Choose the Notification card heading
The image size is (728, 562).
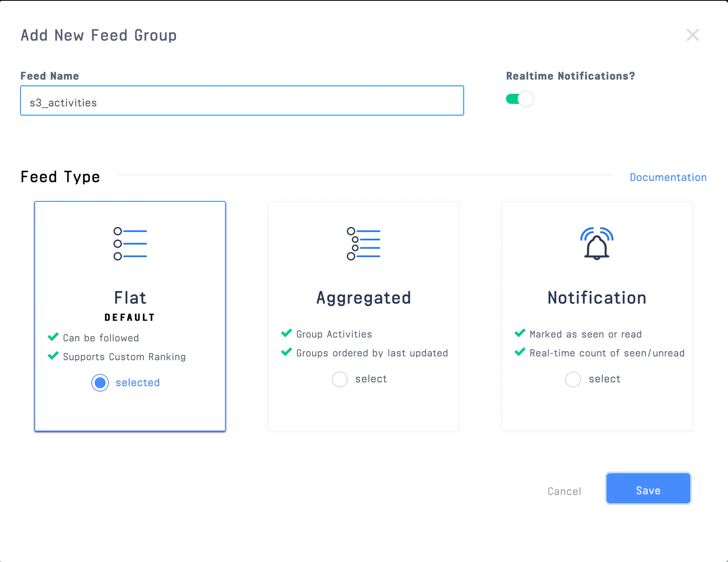597,298
